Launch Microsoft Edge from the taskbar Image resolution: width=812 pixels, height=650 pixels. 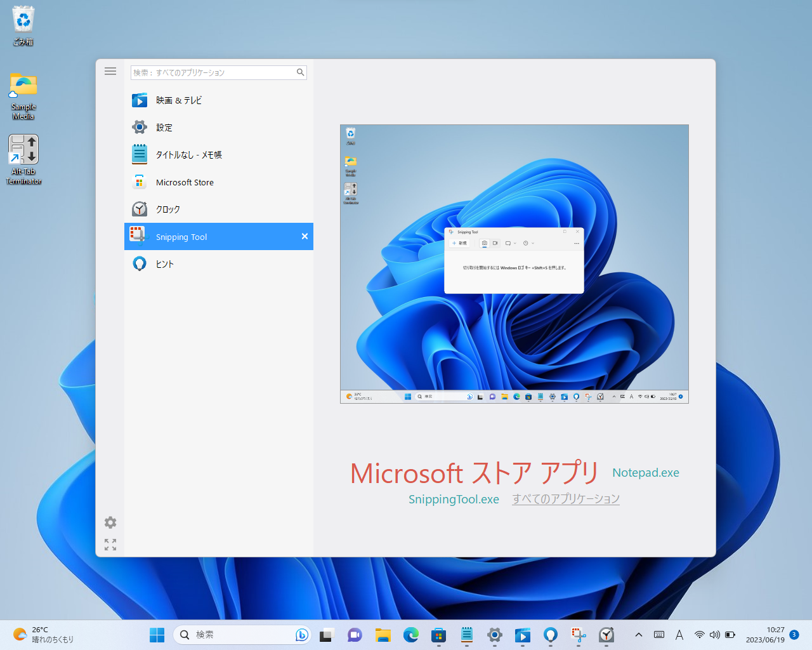pyautogui.click(x=411, y=634)
